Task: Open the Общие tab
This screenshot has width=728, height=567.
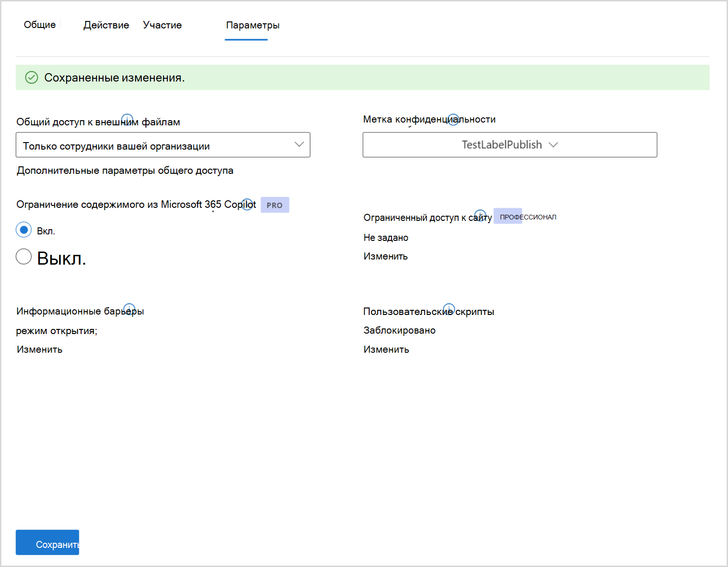Action: (40, 25)
